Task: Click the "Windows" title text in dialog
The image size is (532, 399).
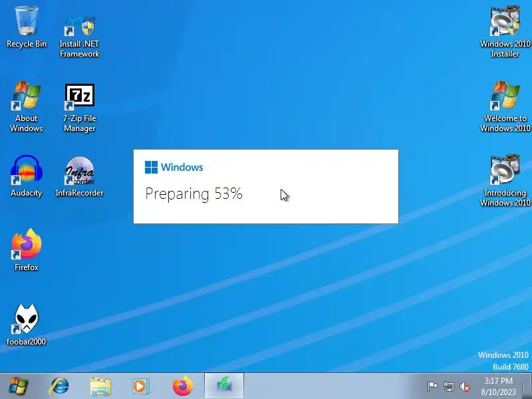Action: click(182, 167)
